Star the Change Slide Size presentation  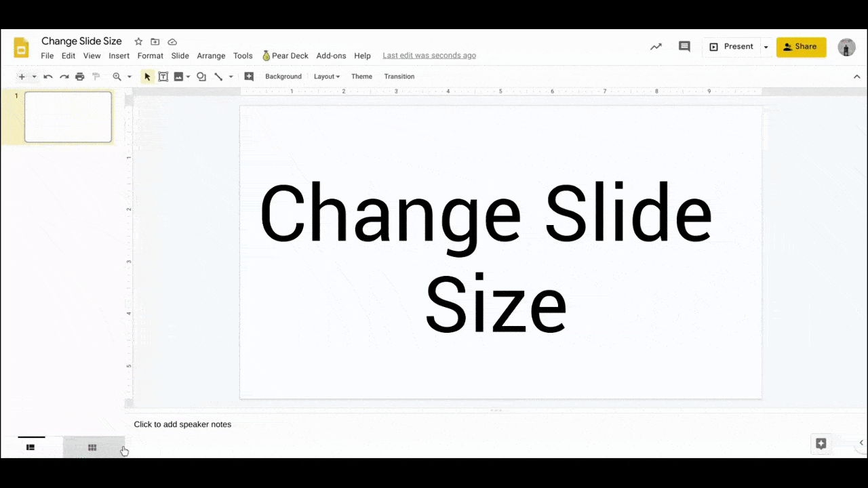(x=138, y=41)
